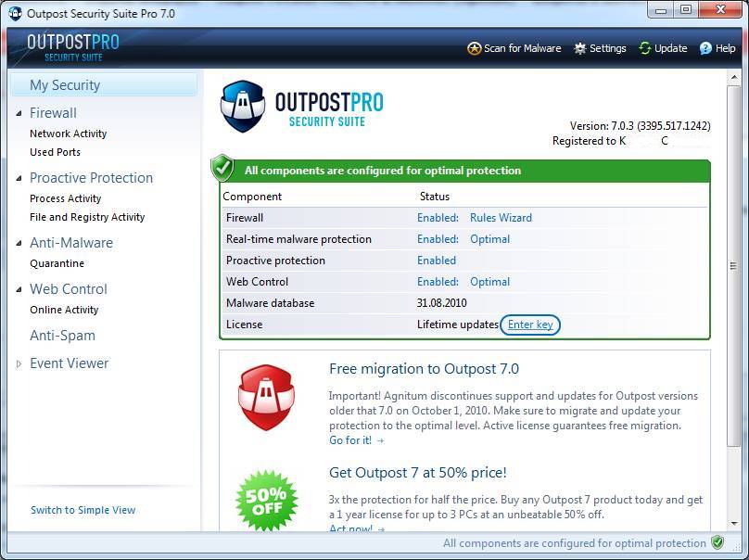Open Web Control section

69,289
